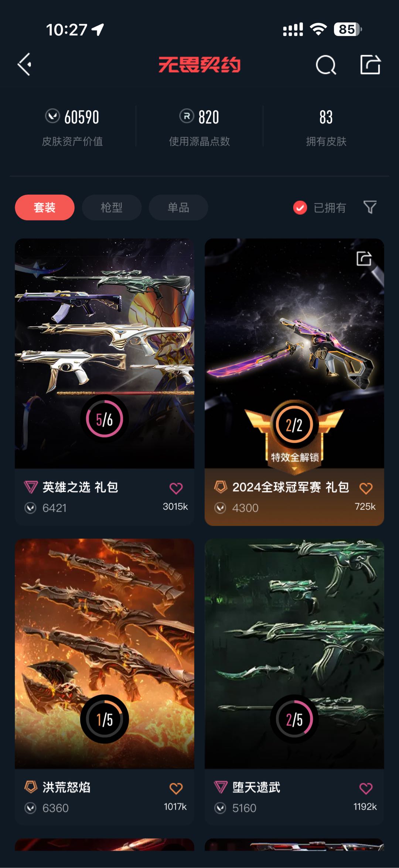The image size is (399, 868).
Task: Open the 英雄之选 礼包 bundle image
Action: coord(105,354)
